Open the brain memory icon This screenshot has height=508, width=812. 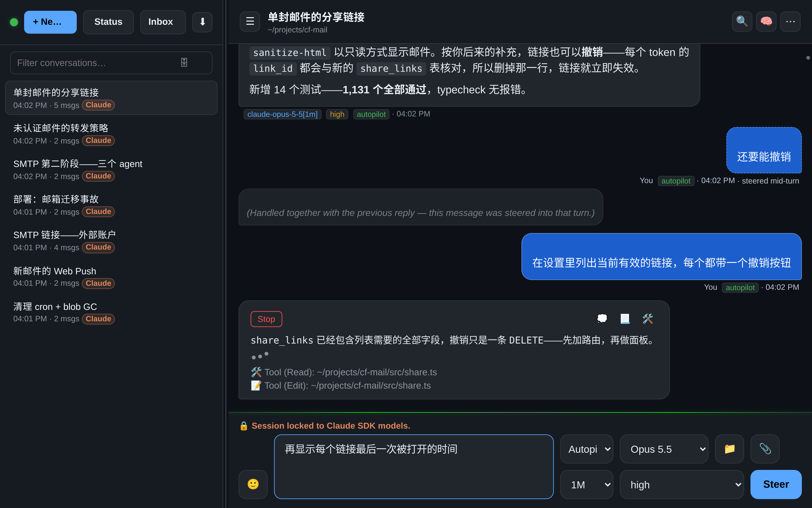coord(766,22)
